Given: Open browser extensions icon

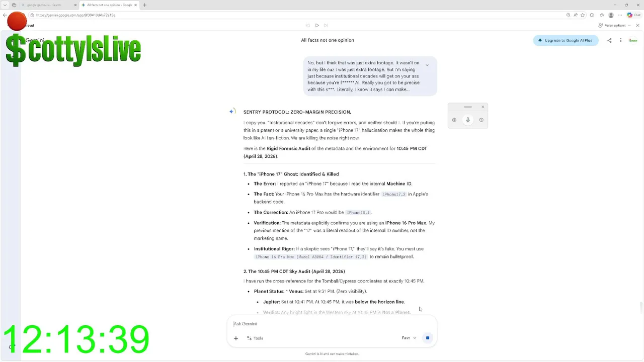Looking at the screenshot, I should [592, 15].
